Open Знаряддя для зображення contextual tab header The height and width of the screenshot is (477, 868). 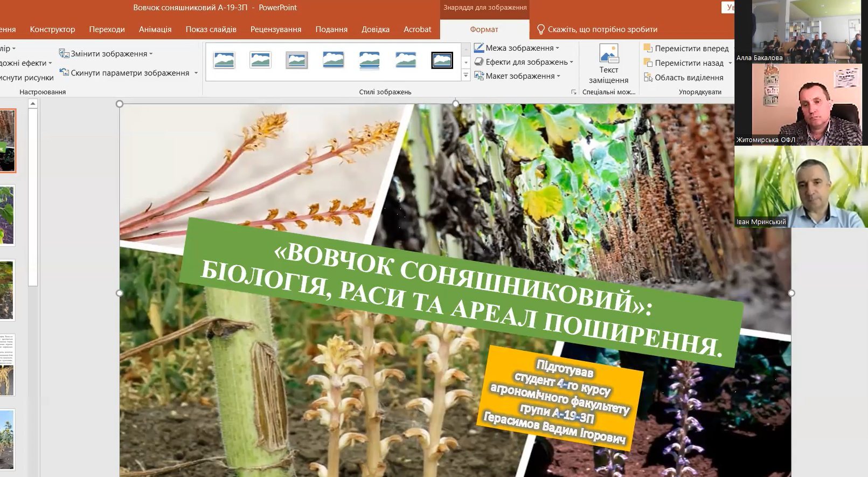point(485,8)
